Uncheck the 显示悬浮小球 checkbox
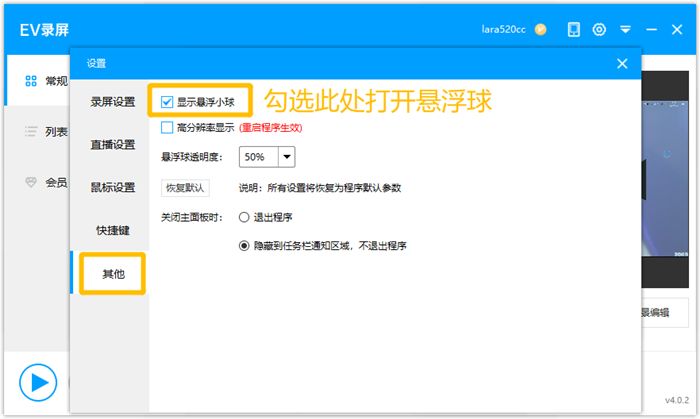 click(167, 101)
